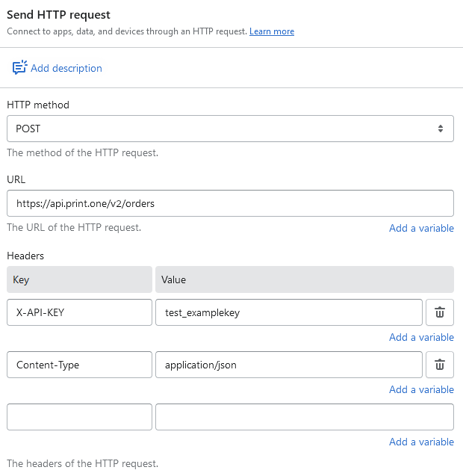
Task: Click the Add description icon
Action: pyautogui.click(x=19, y=68)
